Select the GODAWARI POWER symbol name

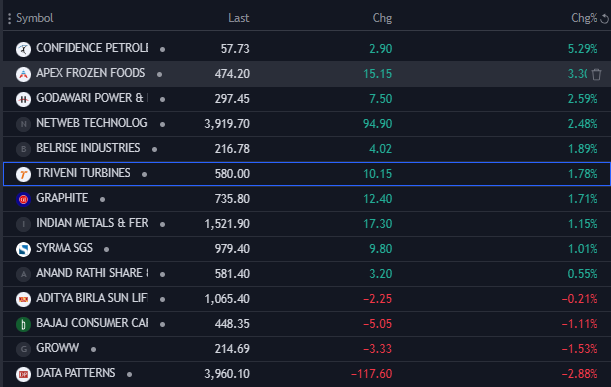[92, 98]
